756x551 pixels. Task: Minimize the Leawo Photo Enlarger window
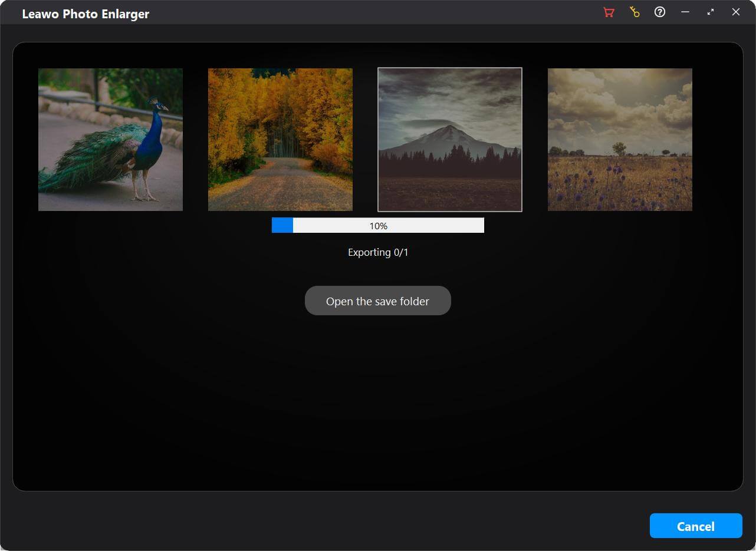pos(685,12)
